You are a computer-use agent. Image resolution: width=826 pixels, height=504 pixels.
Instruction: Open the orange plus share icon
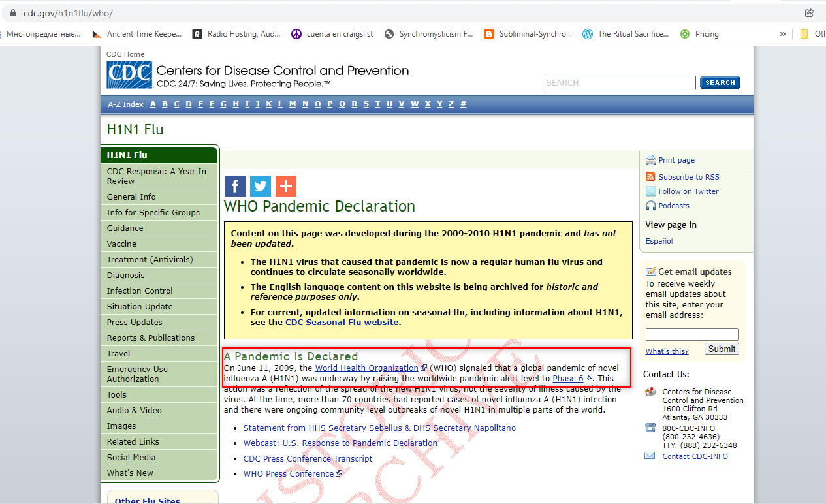(x=286, y=186)
